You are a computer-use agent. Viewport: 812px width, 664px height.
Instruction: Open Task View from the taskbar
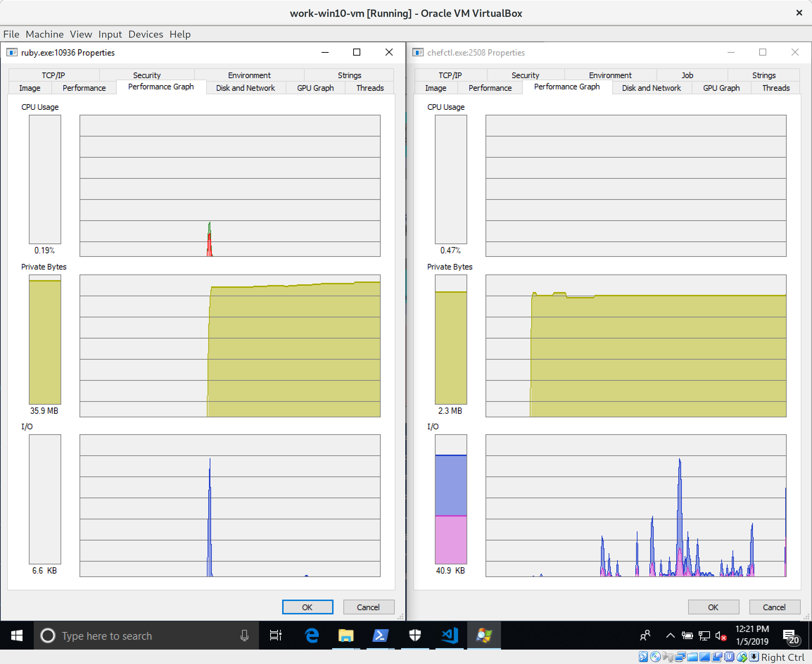275,635
